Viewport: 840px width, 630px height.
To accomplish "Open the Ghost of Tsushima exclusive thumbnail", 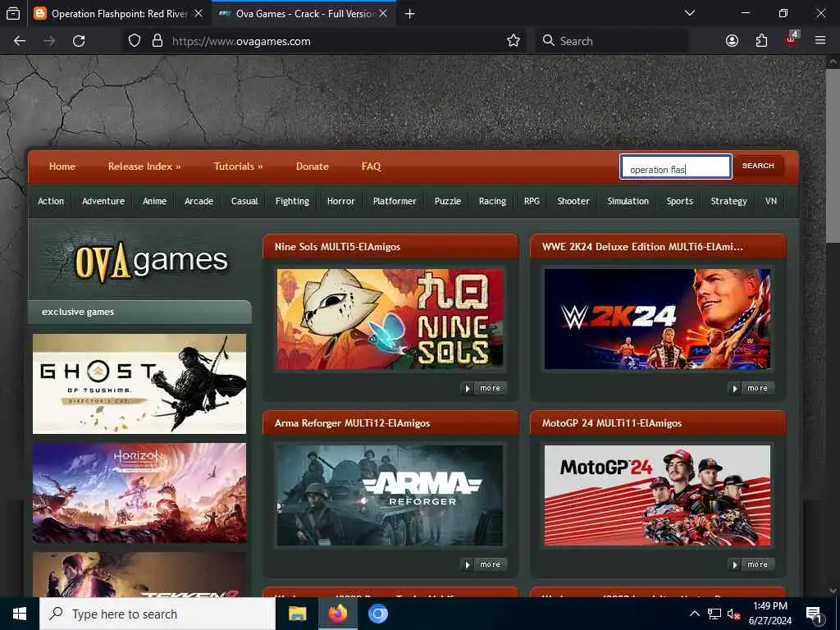I will (x=139, y=384).
